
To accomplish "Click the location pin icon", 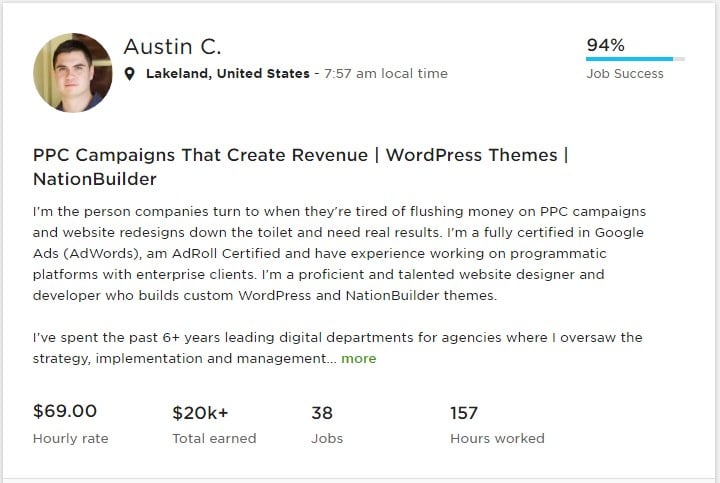I will pyautogui.click(x=129, y=74).
